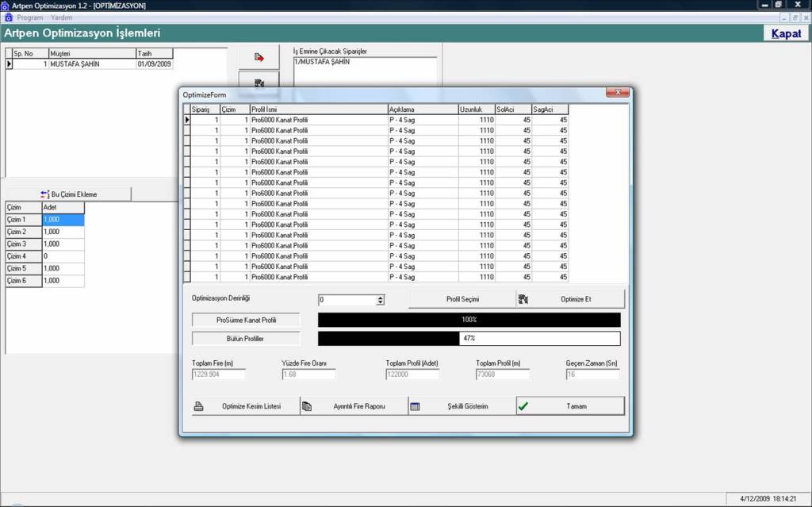Click the Ayrıntılı Fire Raporu document icon

307,405
